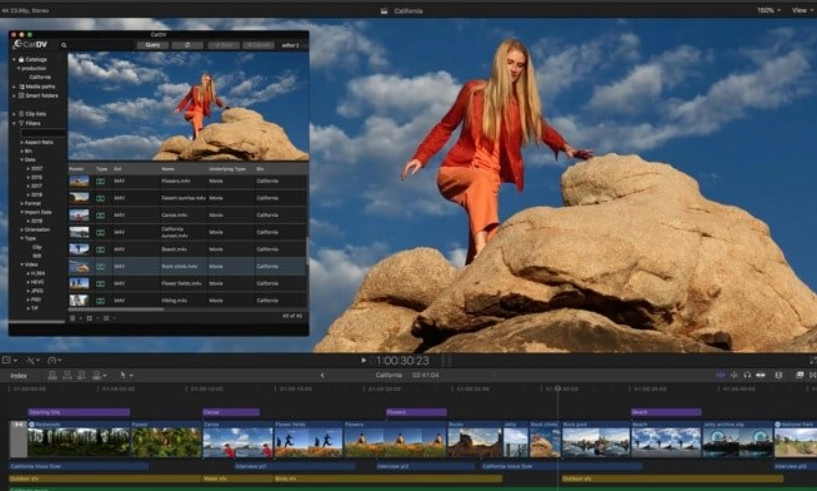Click the search magnifier icon in CatDV
The image size is (817, 491).
click(64, 45)
